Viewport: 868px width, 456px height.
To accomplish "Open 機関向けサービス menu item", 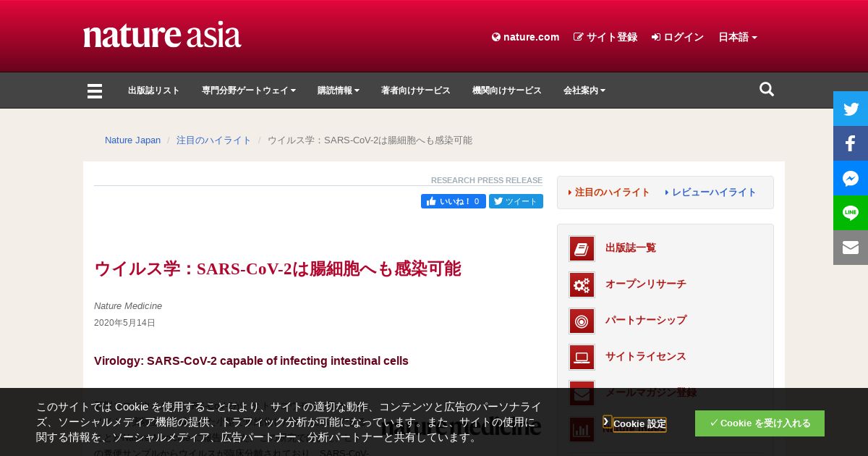I will pos(507,90).
